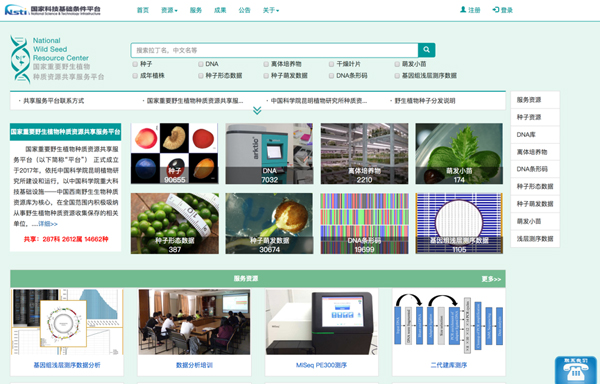Open the DNA条形码 19699 thumbnail
The height and width of the screenshot is (384, 600).
364,223
